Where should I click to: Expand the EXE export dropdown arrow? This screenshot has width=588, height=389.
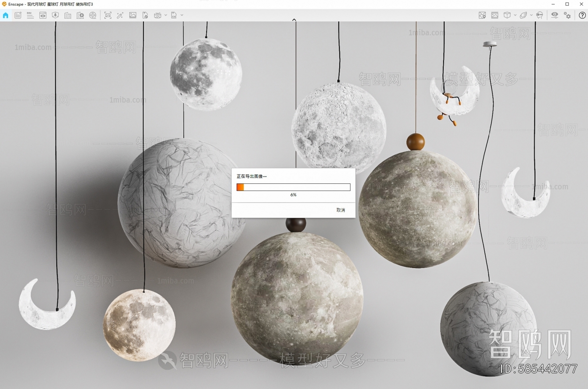point(182,15)
